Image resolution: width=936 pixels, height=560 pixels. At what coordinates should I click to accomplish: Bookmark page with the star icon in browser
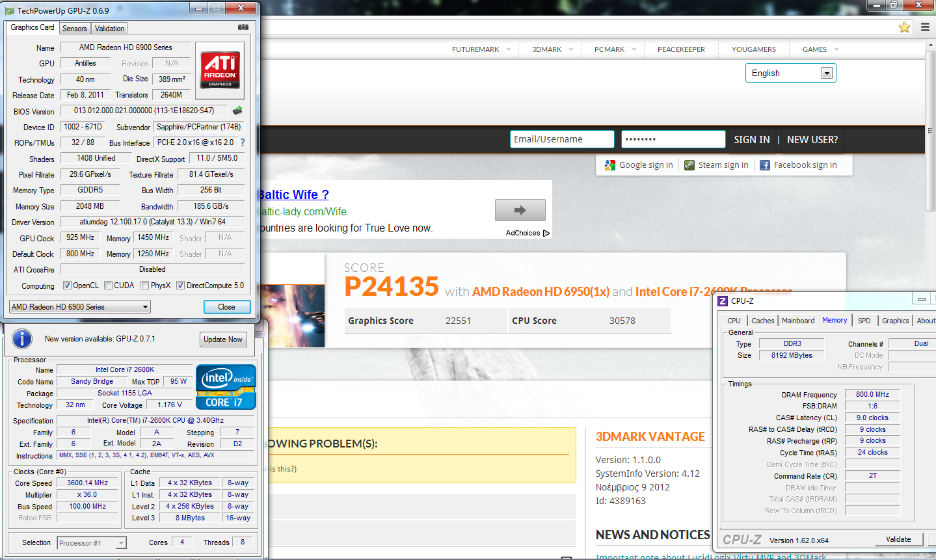[x=904, y=27]
